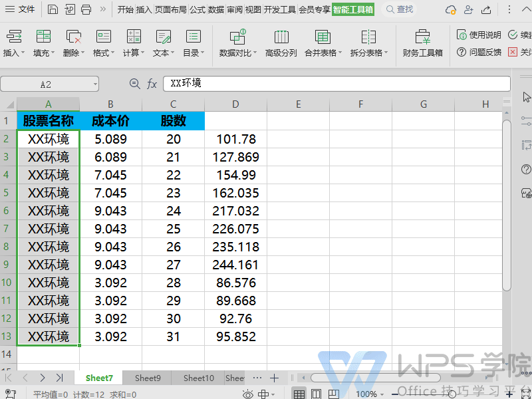Click the collaboration user icon

(469, 9)
